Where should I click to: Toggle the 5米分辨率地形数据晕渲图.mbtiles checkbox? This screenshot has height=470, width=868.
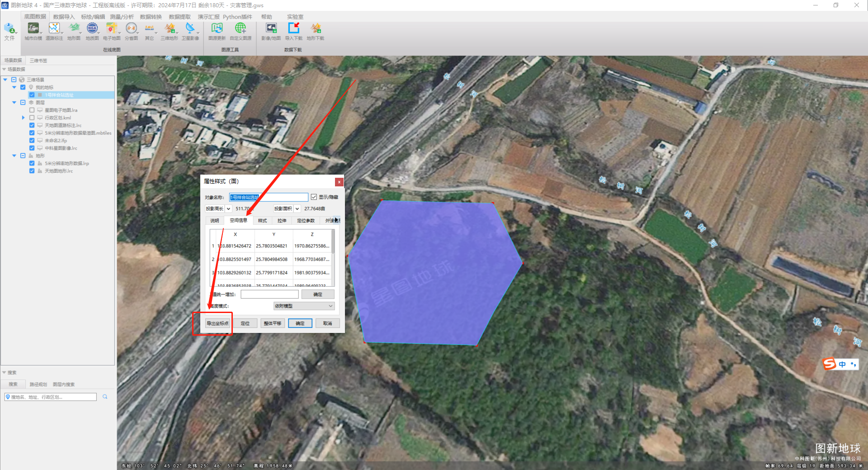point(32,133)
